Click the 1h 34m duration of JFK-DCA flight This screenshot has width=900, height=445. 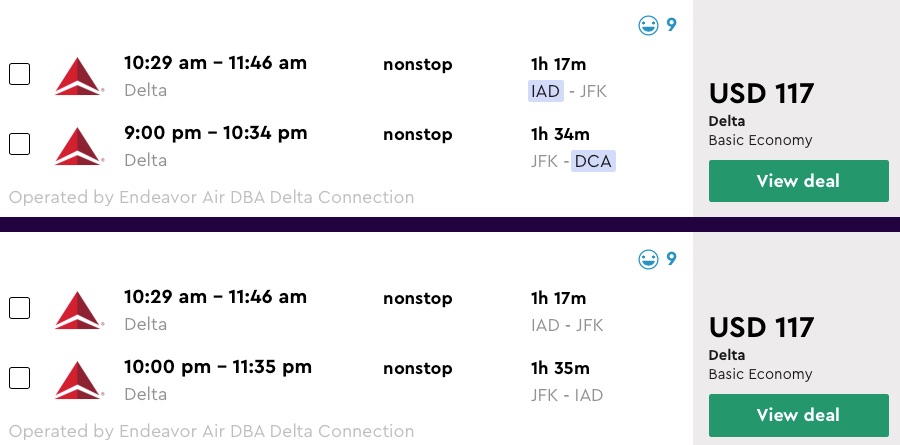click(x=560, y=134)
